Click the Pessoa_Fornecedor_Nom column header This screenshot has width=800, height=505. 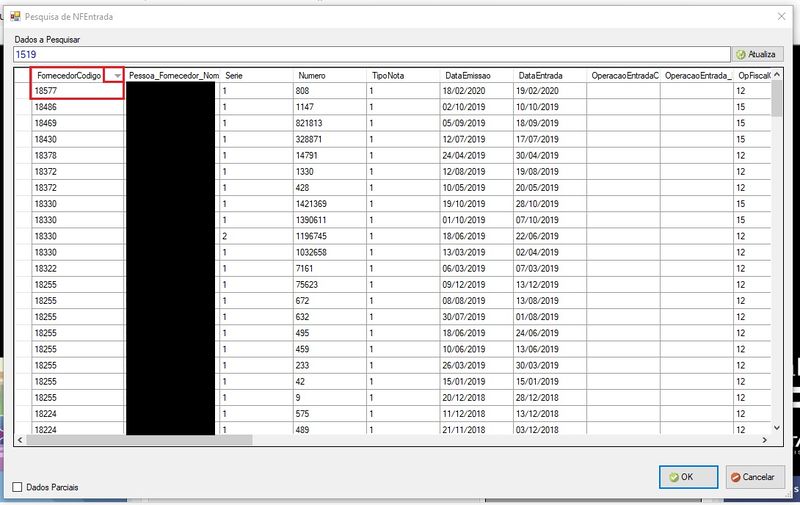tap(173, 75)
